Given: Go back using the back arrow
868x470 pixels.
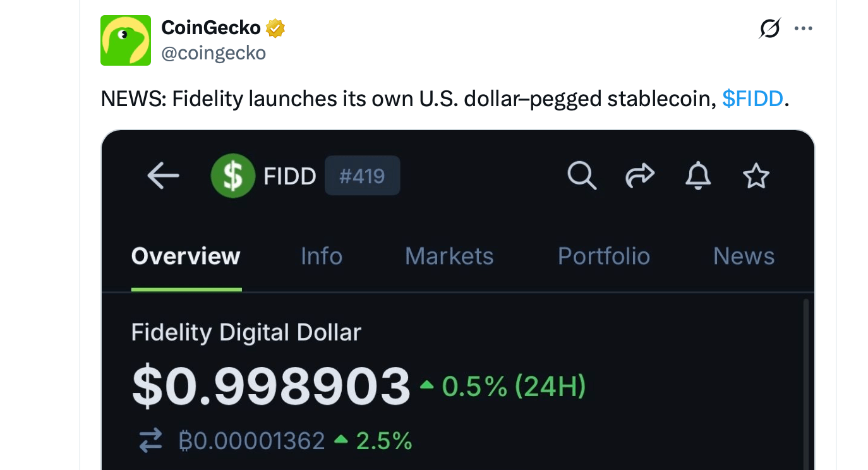Looking at the screenshot, I should click(163, 176).
